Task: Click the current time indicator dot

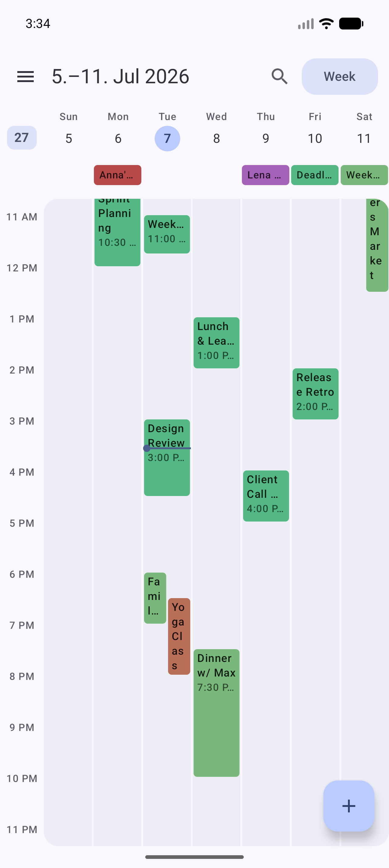Action: pyautogui.click(x=146, y=448)
